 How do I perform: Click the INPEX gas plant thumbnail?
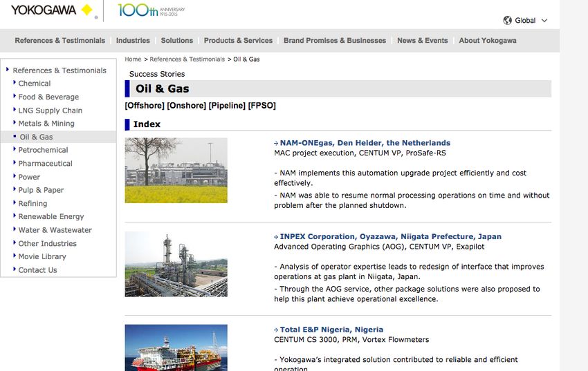[176, 264]
